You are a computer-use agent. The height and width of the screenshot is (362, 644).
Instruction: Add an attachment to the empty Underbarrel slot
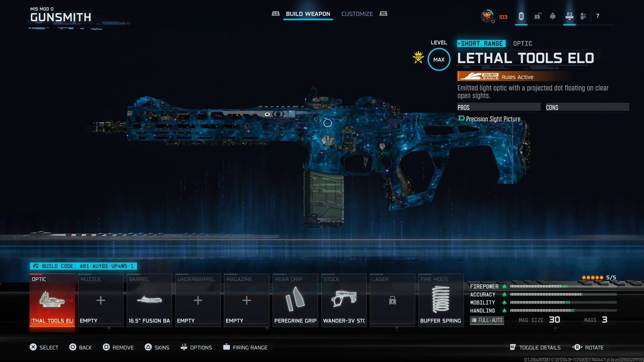point(198,300)
